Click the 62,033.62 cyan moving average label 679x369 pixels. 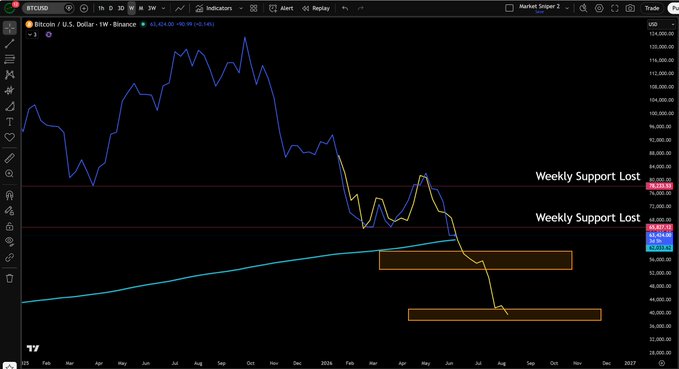[x=660, y=248]
